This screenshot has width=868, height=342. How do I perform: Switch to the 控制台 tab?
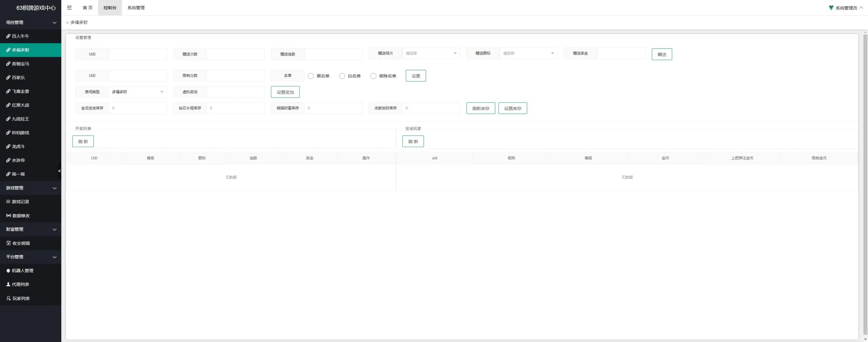110,7
